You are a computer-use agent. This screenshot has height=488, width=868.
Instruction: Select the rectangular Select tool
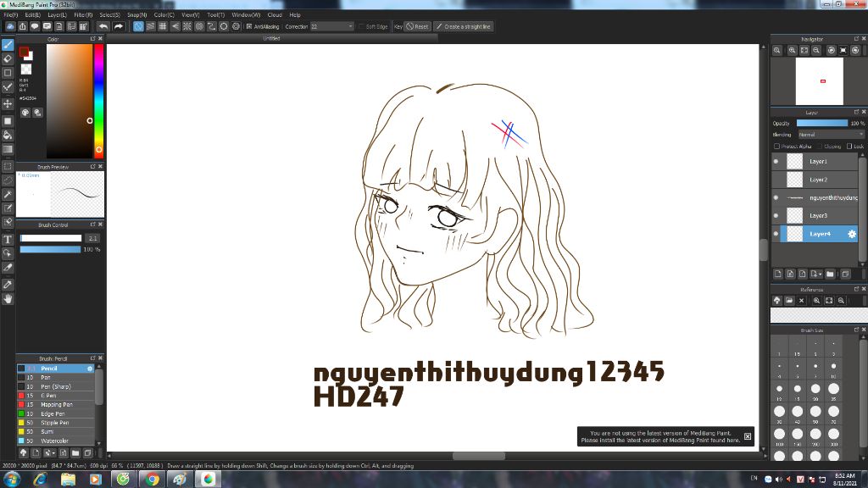point(8,166)
